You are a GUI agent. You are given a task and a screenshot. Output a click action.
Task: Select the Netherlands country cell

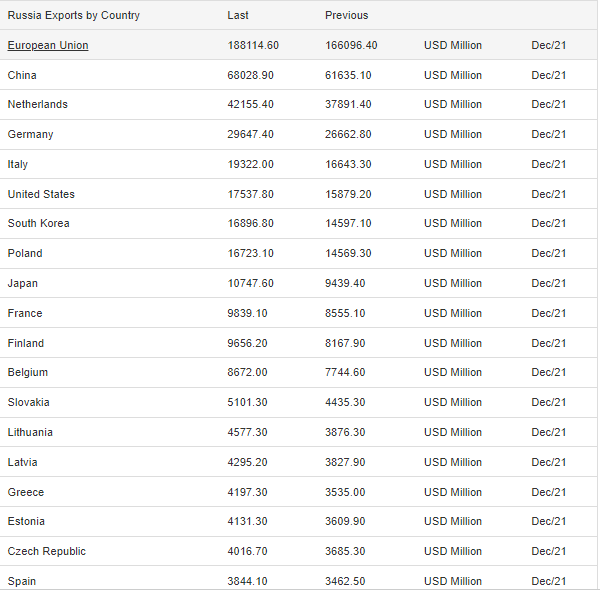click(x=38, y=105)
